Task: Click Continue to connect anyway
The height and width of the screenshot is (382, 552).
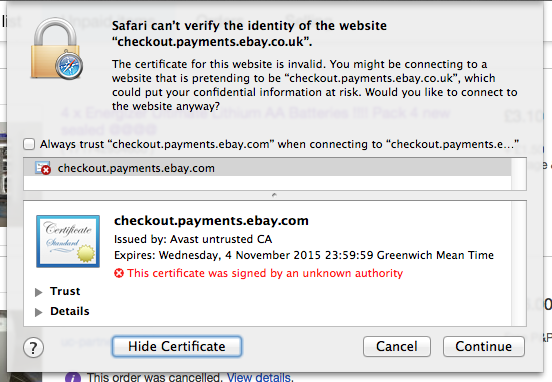Action: 484,346
